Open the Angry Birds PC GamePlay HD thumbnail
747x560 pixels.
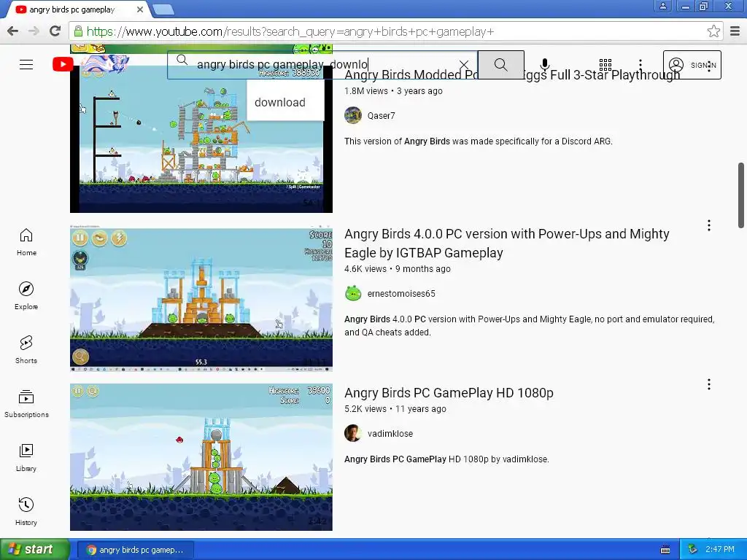coord(201,456)
